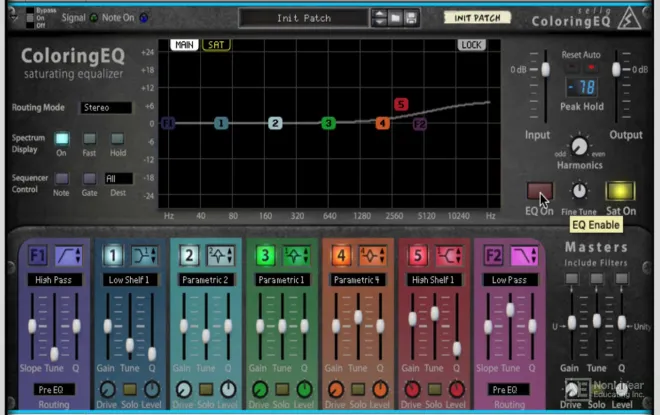Open band 3 filter type selector

297,255
